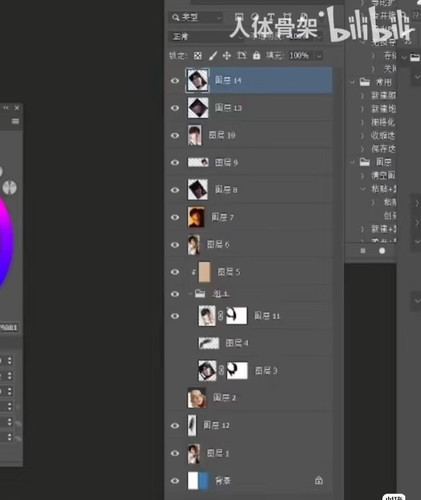Screen dimensions: 421x500
Task: Collapse the 常用 action set chevron
Action: tap(352, 82)
